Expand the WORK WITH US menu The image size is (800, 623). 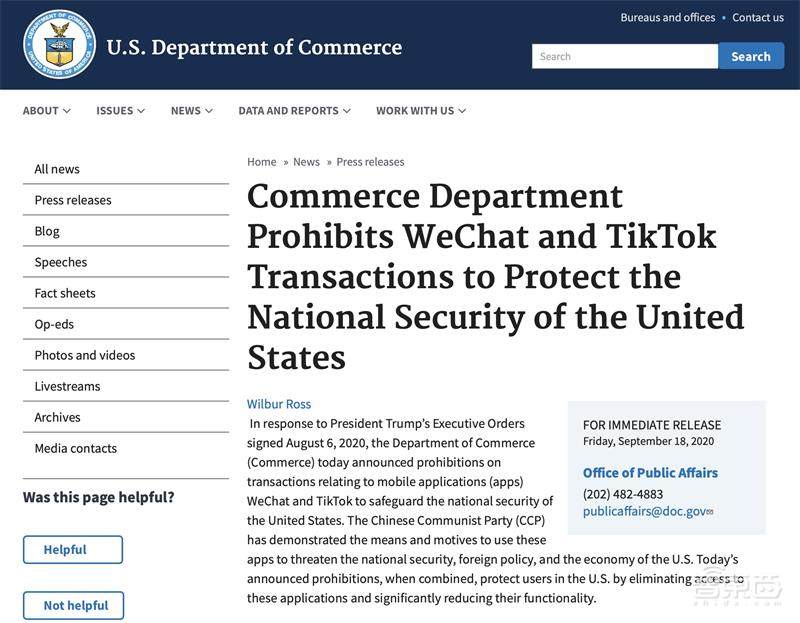[420, 111]
